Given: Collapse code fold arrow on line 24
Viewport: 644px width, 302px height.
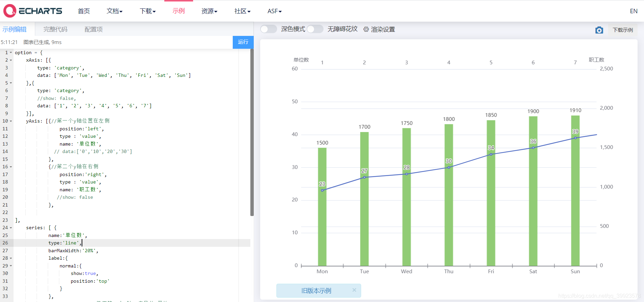Looking at the screenshot, I should [11, 228].
